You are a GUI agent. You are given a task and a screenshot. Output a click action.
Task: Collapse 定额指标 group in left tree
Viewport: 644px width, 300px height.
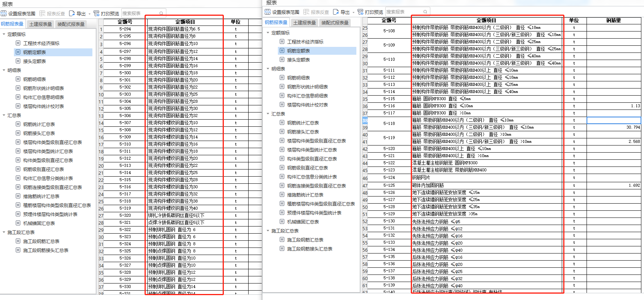point(4,34)
